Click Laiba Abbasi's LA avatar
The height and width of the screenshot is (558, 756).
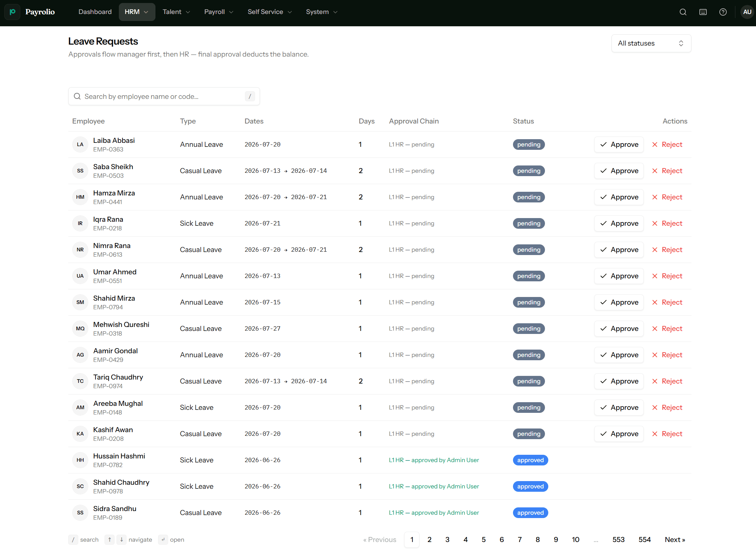pos(80,144)
